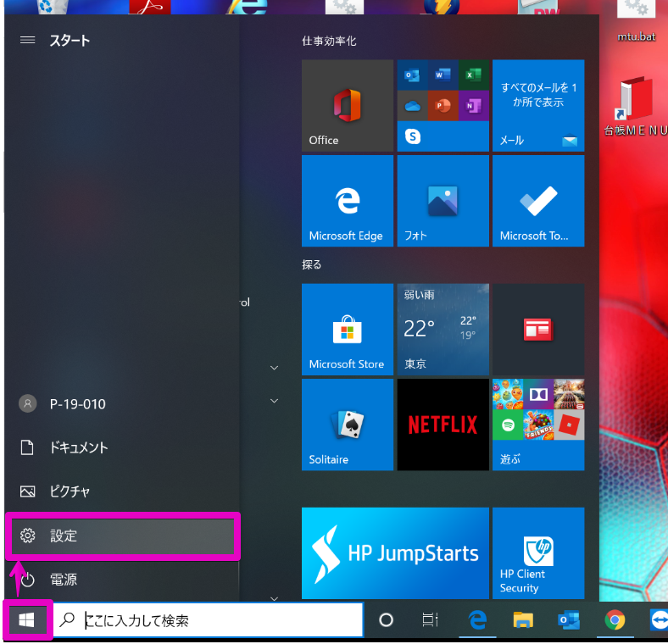Open Outlook in the Office apps folder tile

[412, 75]
